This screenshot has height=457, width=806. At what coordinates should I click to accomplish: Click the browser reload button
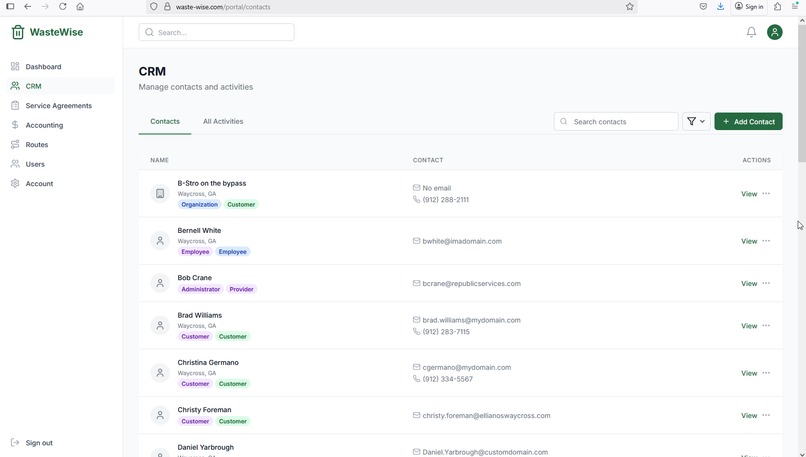click(x=62, y=7)
